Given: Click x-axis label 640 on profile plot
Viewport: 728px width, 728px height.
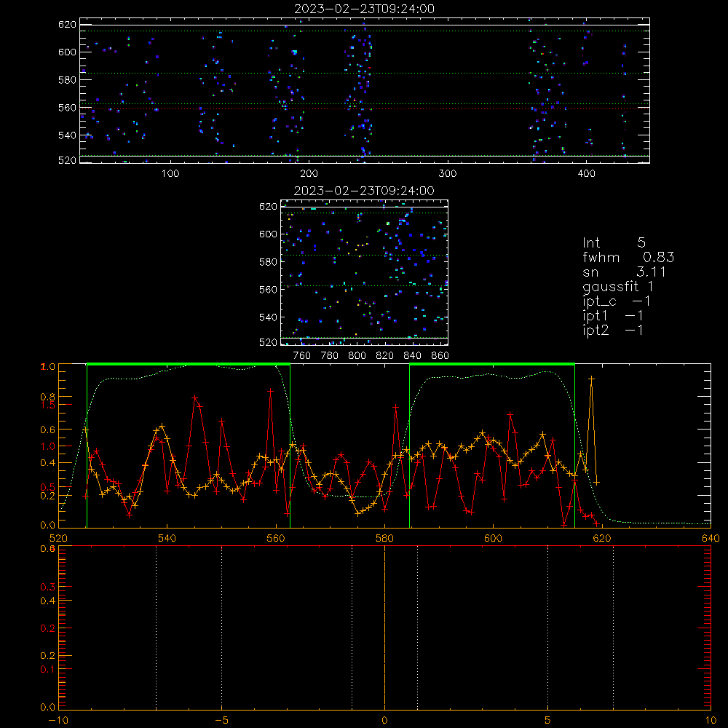Looking at the screenshot, I should tap(711, 538).
